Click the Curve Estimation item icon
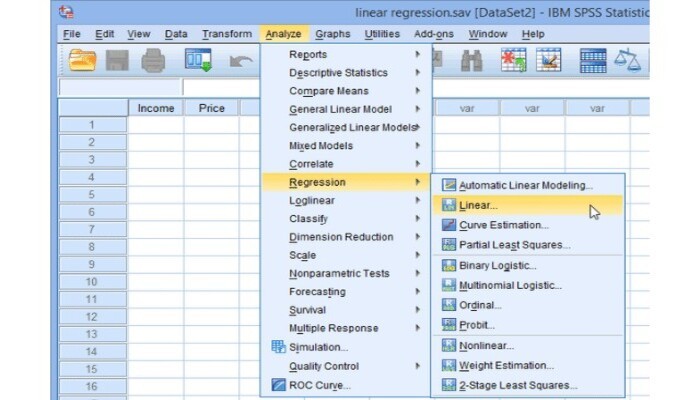Viewport: 700px width, 400px height. tap(449, 225)
